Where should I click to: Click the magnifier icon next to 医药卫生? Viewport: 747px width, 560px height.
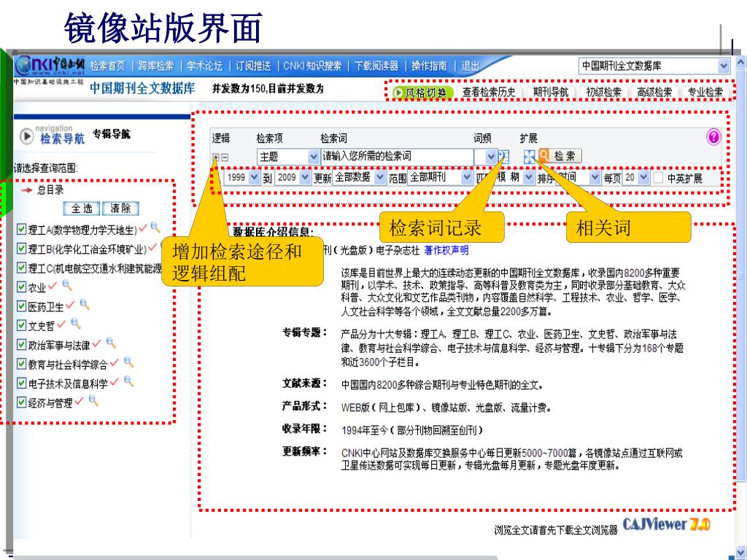pyautogui.click(x=85, y=304)
